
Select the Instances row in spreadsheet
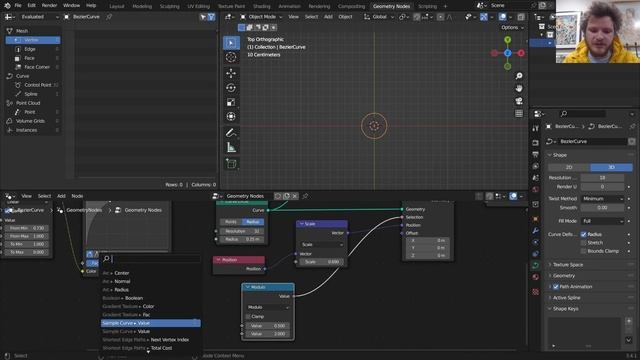coord(33,130)
